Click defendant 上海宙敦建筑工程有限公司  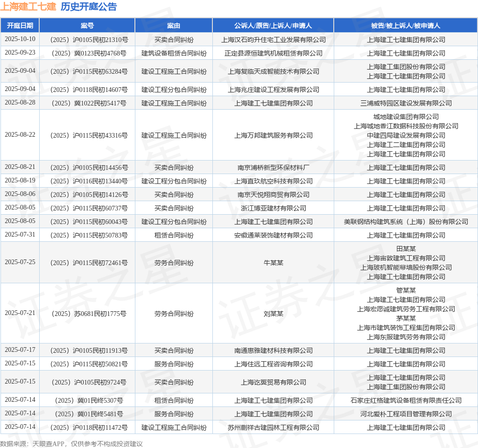pyautogui.click(x=406, y=258)
